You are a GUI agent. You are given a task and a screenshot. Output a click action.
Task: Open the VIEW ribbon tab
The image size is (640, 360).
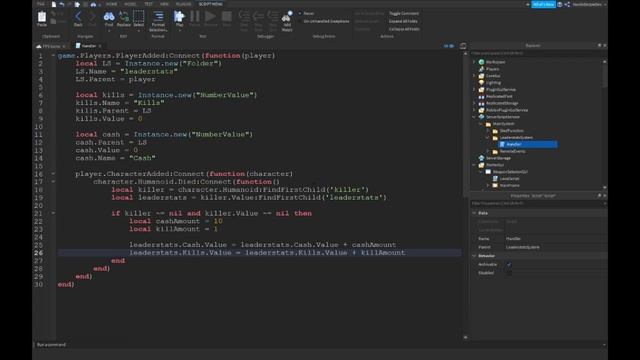click(x=164, y=4)
